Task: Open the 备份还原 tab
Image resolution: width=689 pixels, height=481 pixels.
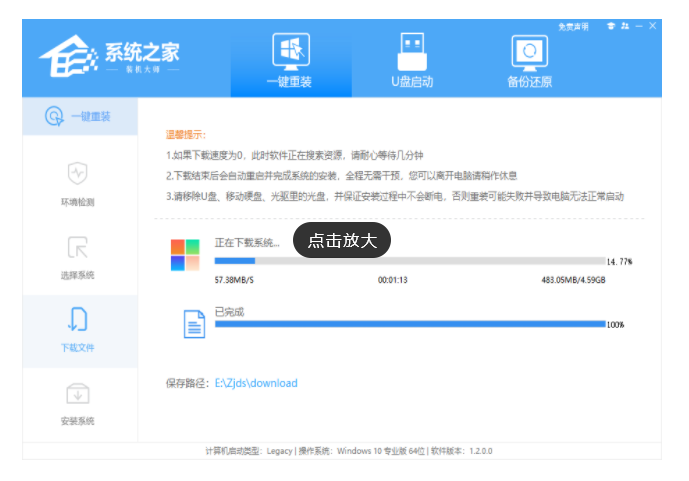Action: tap(529, 60)
